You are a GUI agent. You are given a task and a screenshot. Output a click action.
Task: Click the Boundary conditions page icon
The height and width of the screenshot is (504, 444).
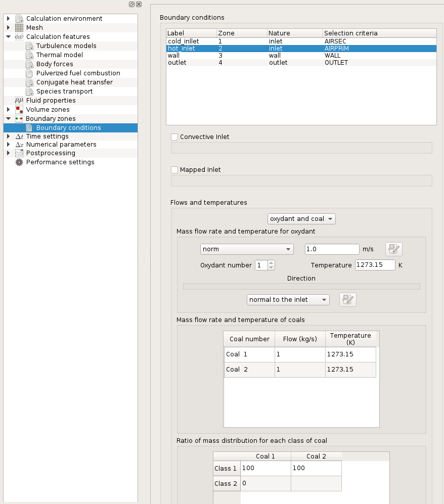click(x=29, y=127)
